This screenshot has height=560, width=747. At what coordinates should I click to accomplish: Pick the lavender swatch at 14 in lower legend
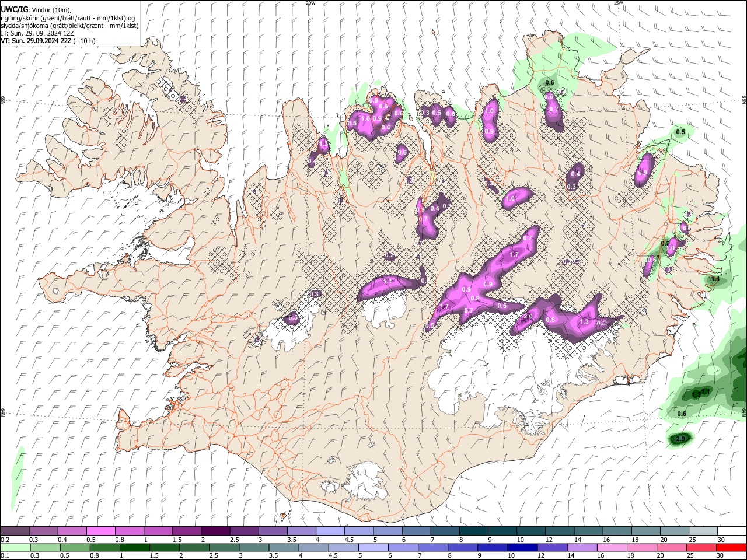tap(581, 547)
